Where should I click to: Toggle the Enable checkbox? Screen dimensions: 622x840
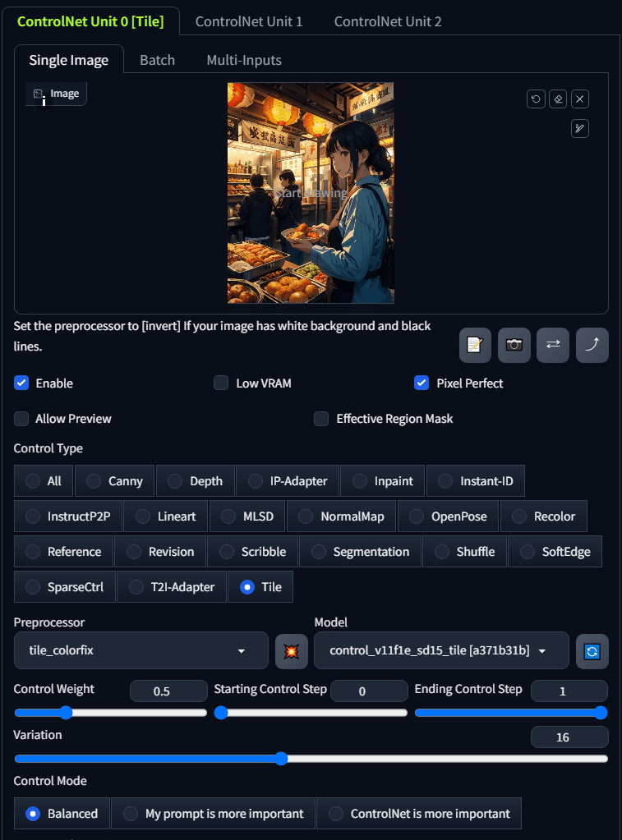click(21, 383)
